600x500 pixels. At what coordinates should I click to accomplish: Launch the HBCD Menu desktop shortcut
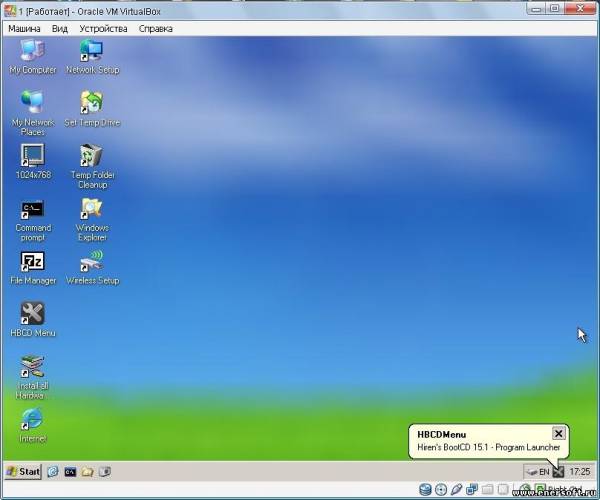[33, 319]
